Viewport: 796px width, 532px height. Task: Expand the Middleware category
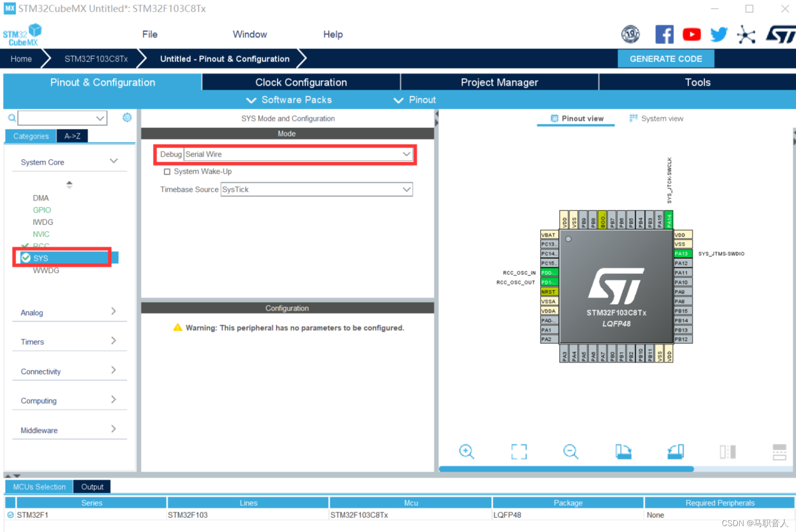113,429
